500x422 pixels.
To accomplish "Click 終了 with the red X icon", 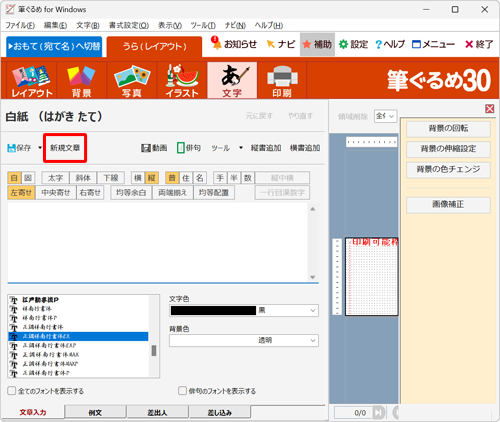I will [479, 44].
